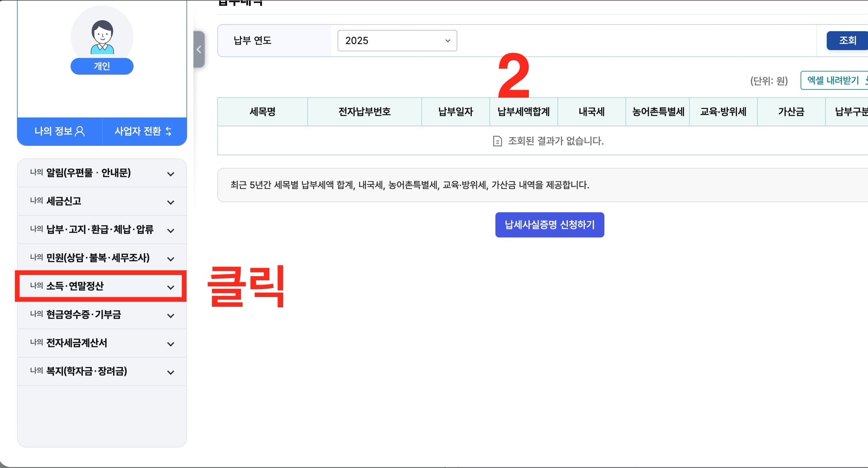
Task: Click the person icon on 나의 정보 button
Action: click(x=79, y=131)
